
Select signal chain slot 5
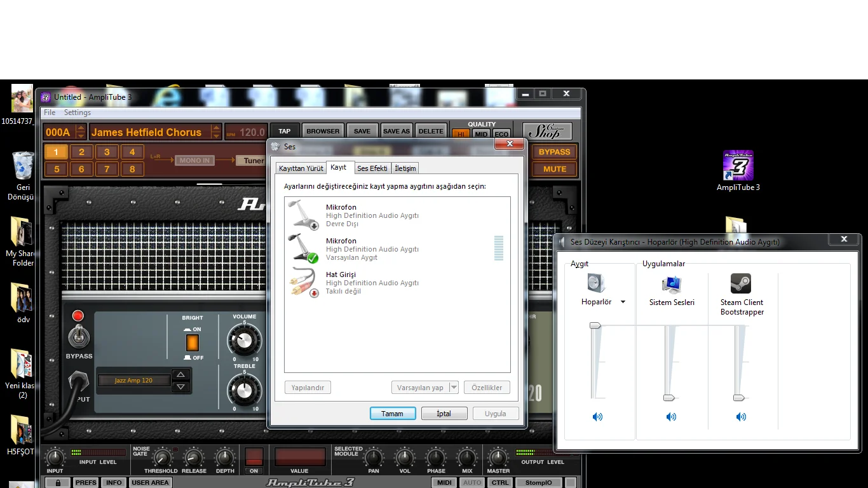tap(56, 169)
